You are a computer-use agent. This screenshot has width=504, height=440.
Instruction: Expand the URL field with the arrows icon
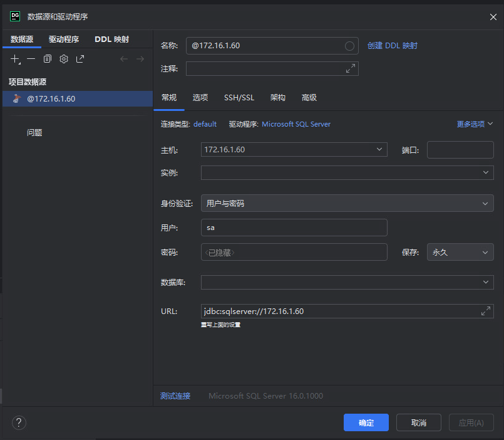point(486,311)
